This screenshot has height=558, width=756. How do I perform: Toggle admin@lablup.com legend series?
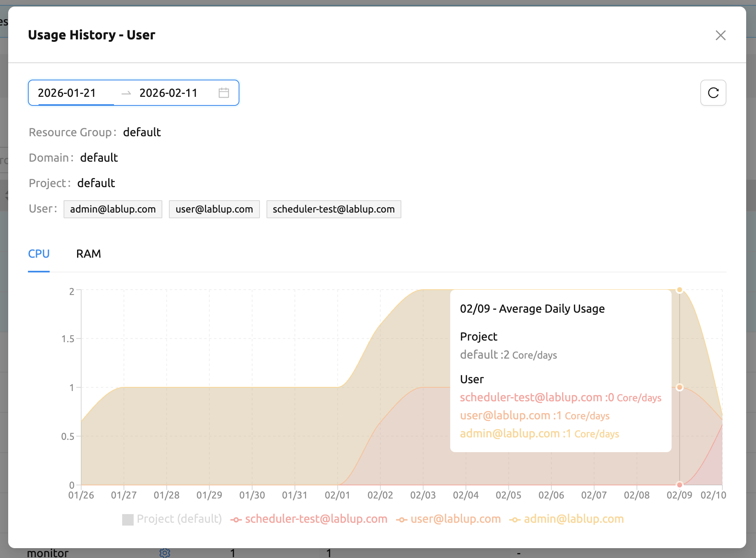coord(567,519)
